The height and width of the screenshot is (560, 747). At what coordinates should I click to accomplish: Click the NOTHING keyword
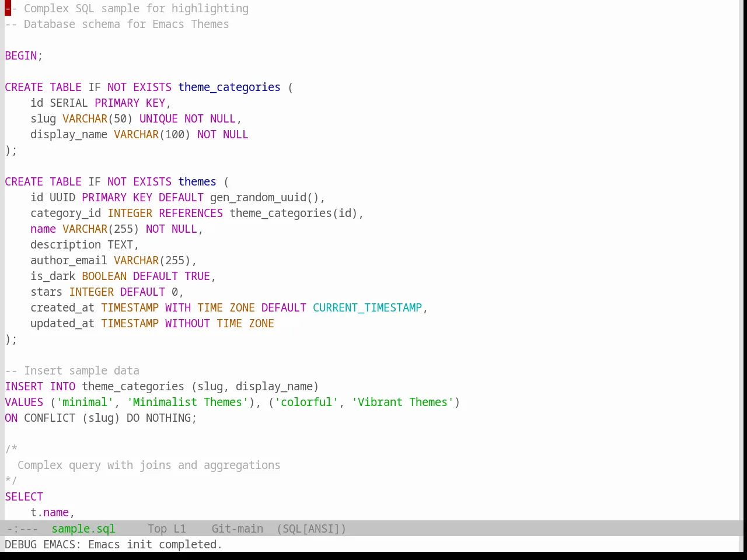(x=168, y=418)
